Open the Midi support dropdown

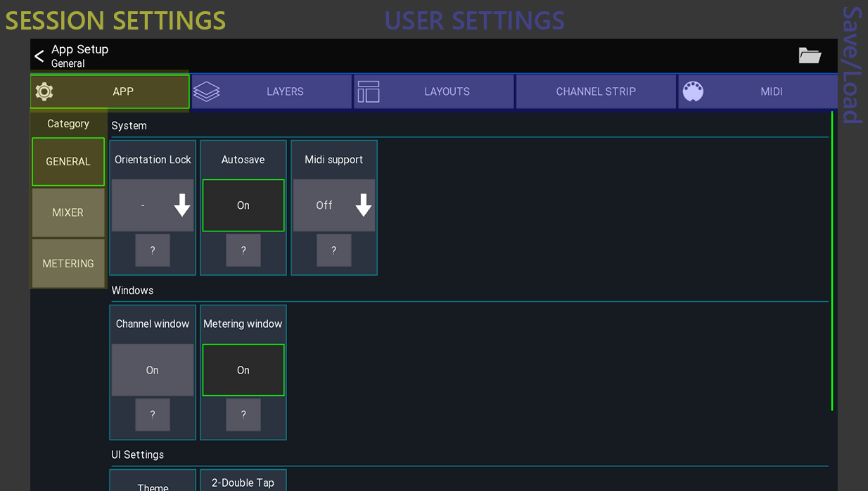334,205
